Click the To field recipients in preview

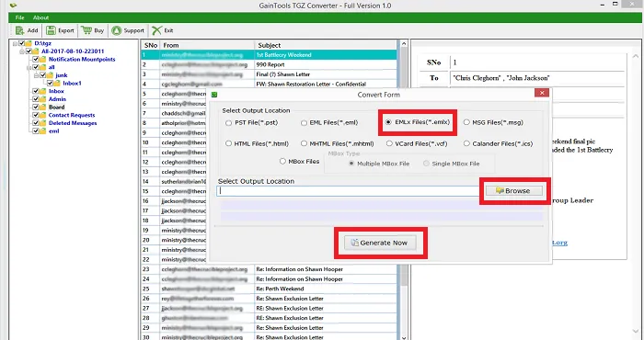coord(500,78)
